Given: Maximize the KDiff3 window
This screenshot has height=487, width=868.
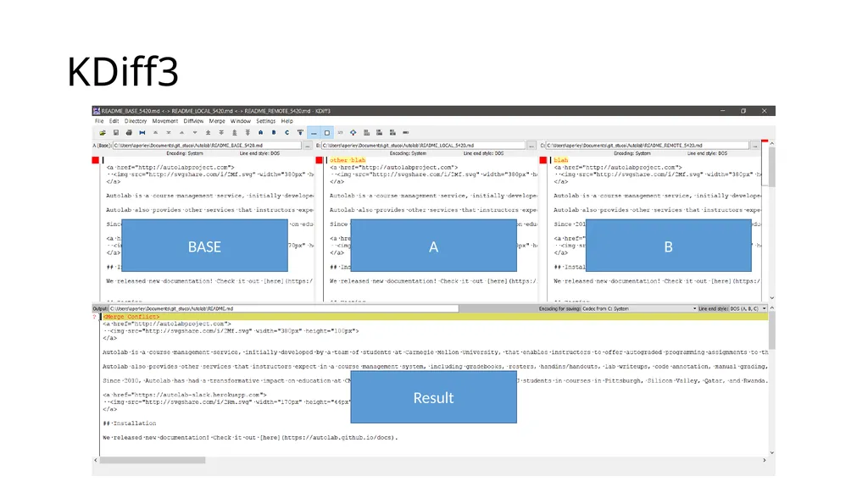Looking at the screenshot, I should (x=743, y=111).
